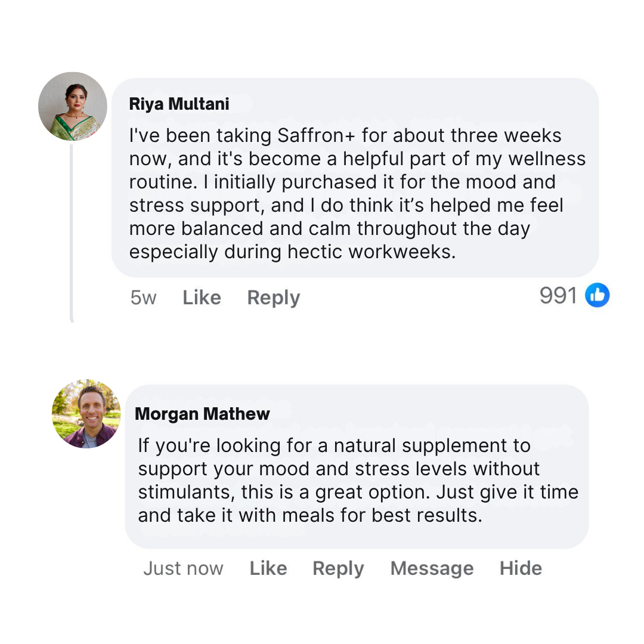Click the Just now timestamp

click(183, 568)
